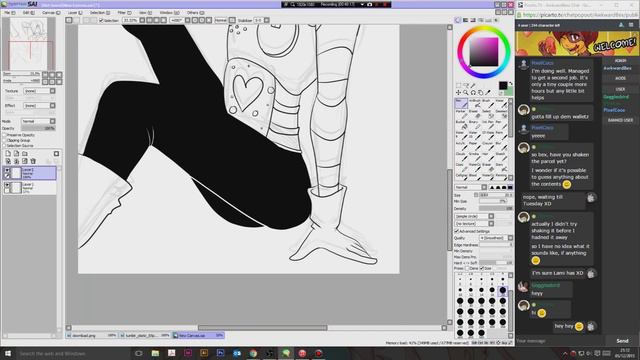The image size is (640, 360).
Task: Open the File menu
Action: 10,13
